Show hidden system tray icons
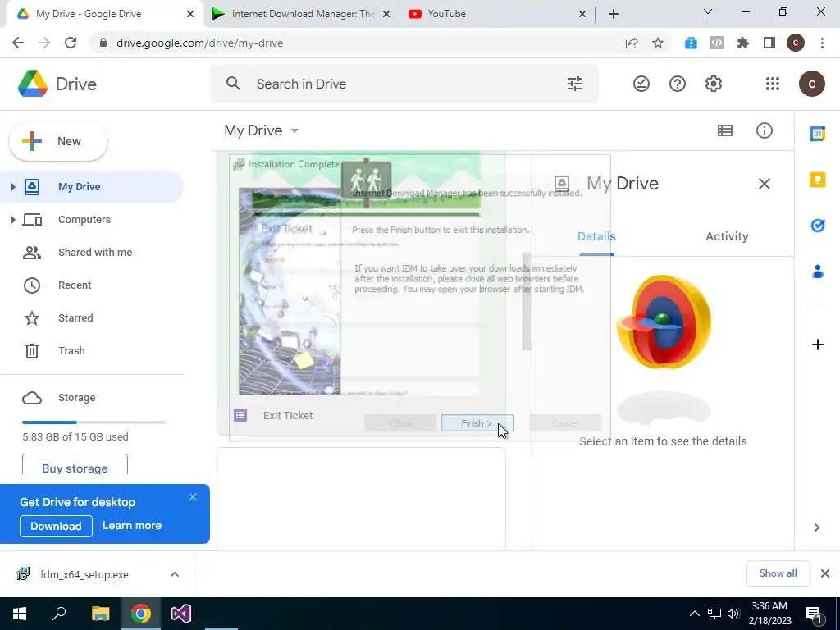 click(x=694, y=614)
